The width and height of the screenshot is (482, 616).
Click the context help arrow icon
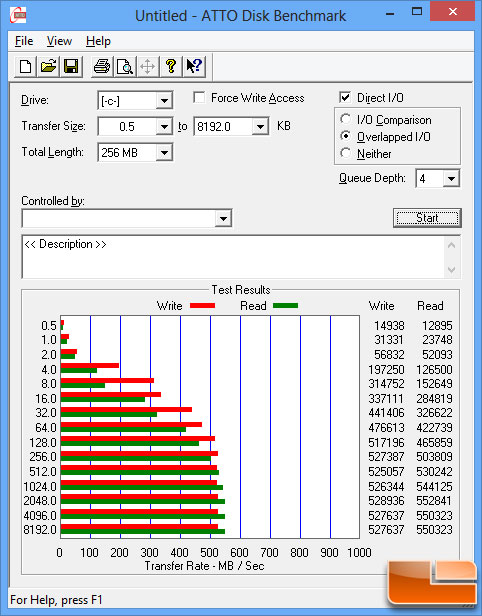click(194, 66)
